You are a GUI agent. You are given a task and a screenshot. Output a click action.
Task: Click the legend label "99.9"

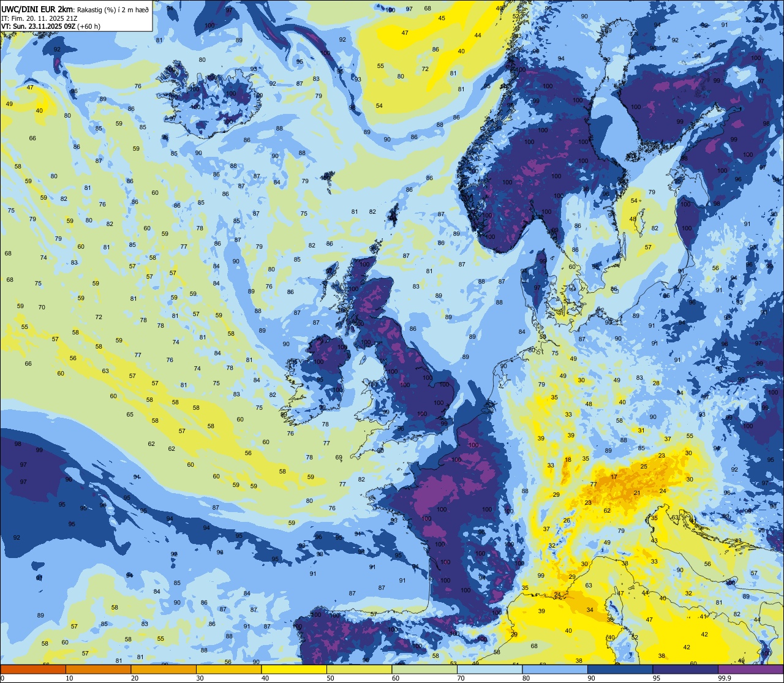coord(725,678)
